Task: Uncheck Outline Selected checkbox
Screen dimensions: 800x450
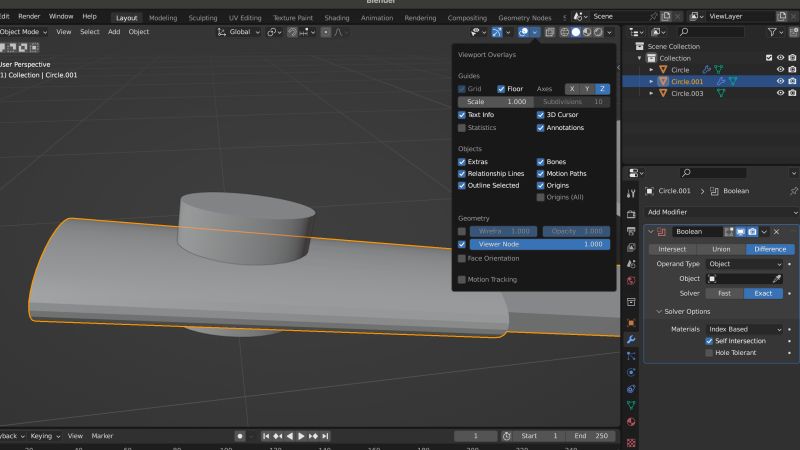Action: [x=462, y=185]
